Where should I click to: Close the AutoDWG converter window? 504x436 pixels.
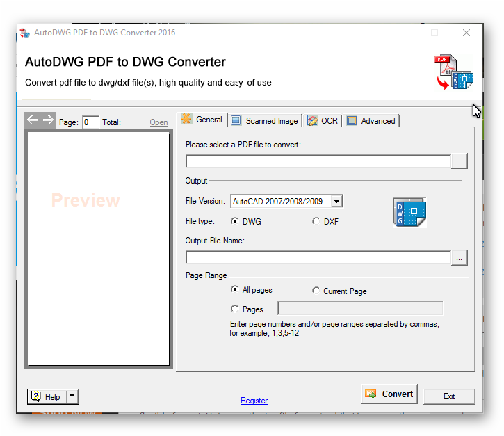[x=466, y=33]
